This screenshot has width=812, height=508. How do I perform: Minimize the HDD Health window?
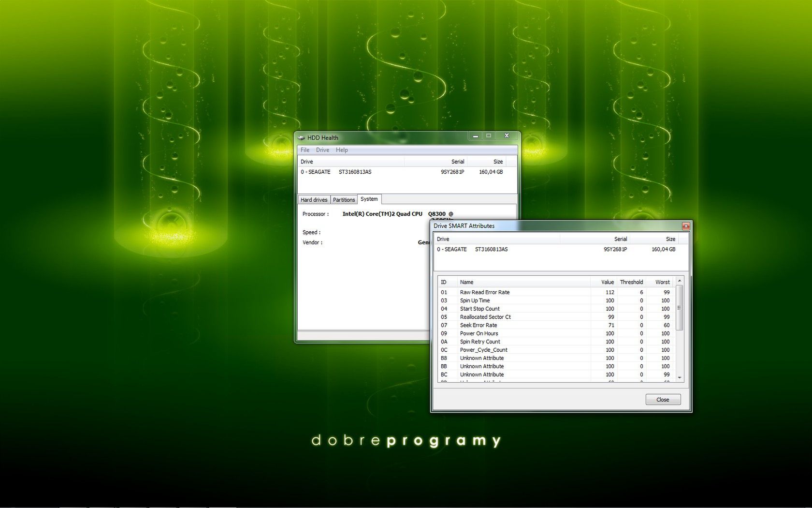[476, 136]
